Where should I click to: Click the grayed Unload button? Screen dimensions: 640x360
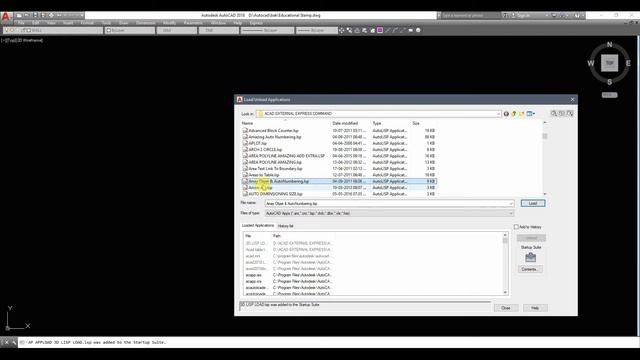(x=531, y=238)
